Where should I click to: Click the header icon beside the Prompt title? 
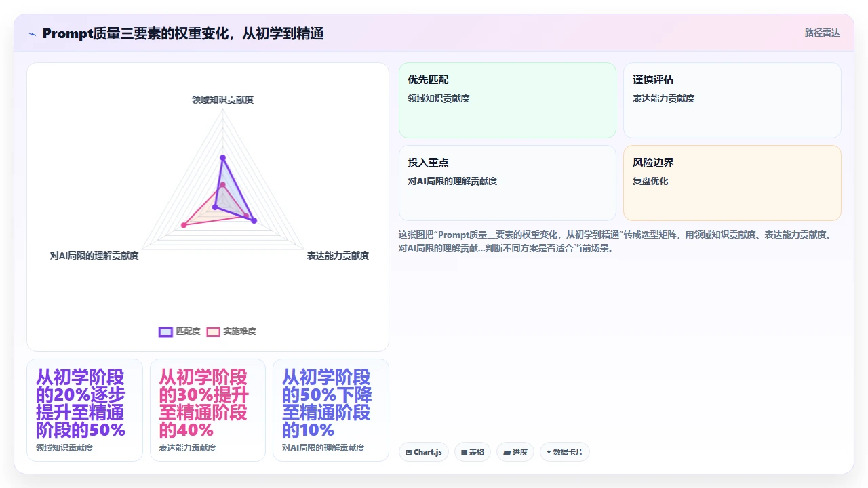pos(32,33)
